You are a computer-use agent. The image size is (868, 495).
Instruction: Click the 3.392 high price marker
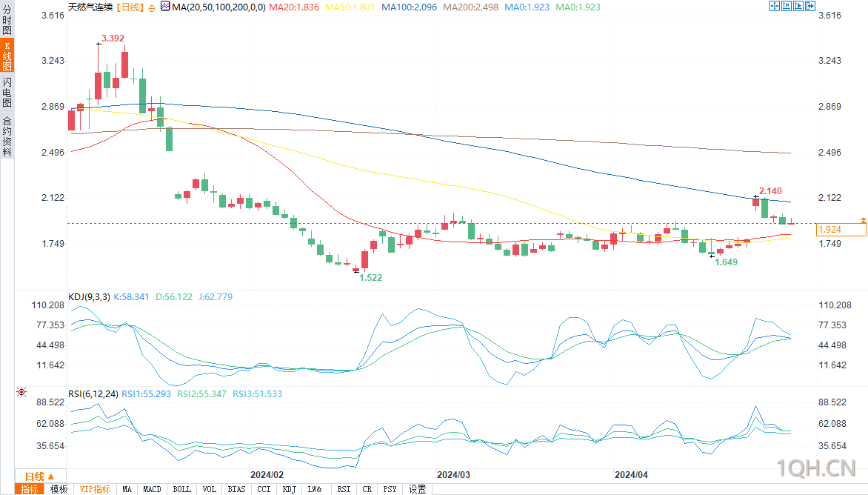click(113, 39)
